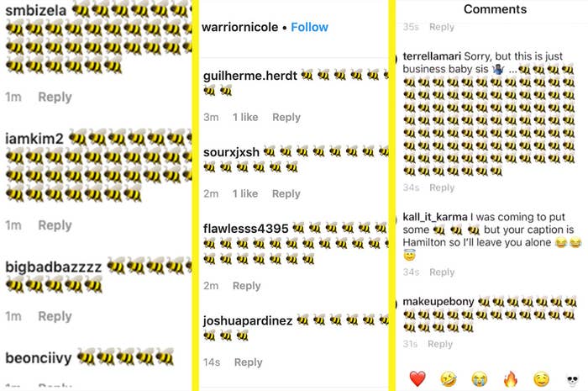Tap the rolling laughing face quick emoji
This screenshot has width=588, height=391.
click(x=449, y=379)
